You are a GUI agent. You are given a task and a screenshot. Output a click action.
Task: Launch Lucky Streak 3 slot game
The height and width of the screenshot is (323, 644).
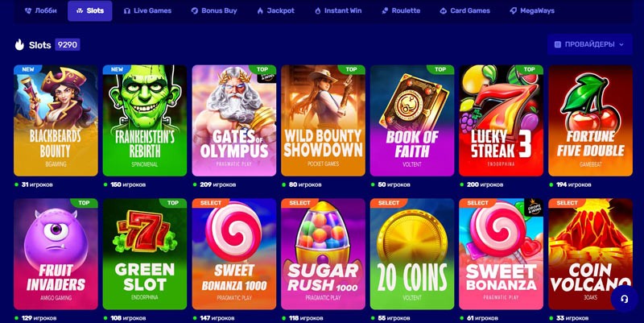(501, 120)
